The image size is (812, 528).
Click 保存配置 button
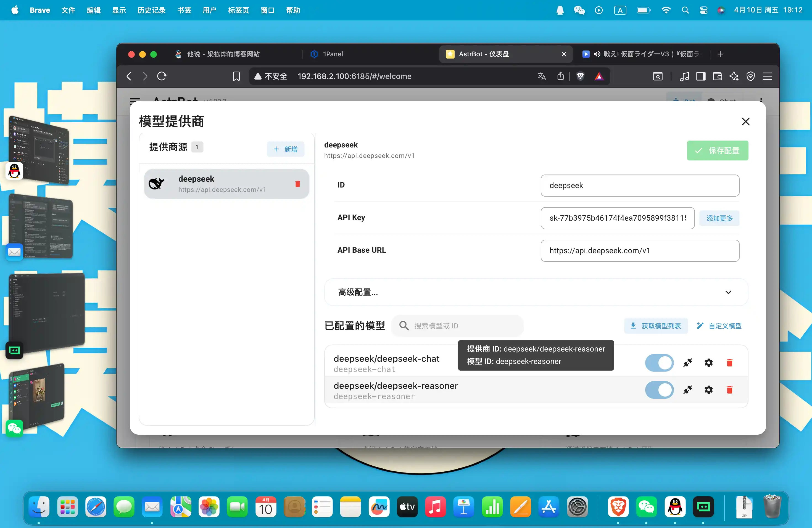point(717,151)
